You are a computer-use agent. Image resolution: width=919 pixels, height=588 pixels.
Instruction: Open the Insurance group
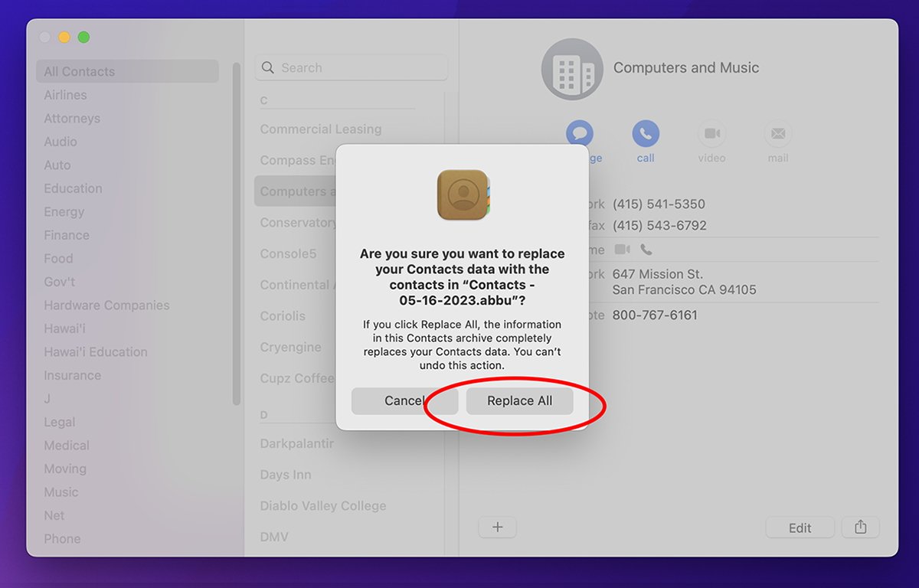point(72,375)
